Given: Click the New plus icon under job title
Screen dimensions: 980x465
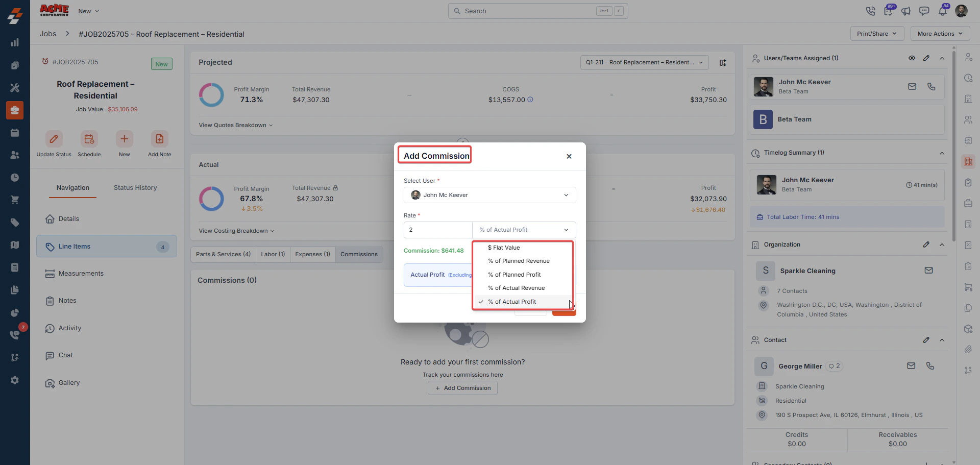Looking at the screenshot, I should (124, 139).
